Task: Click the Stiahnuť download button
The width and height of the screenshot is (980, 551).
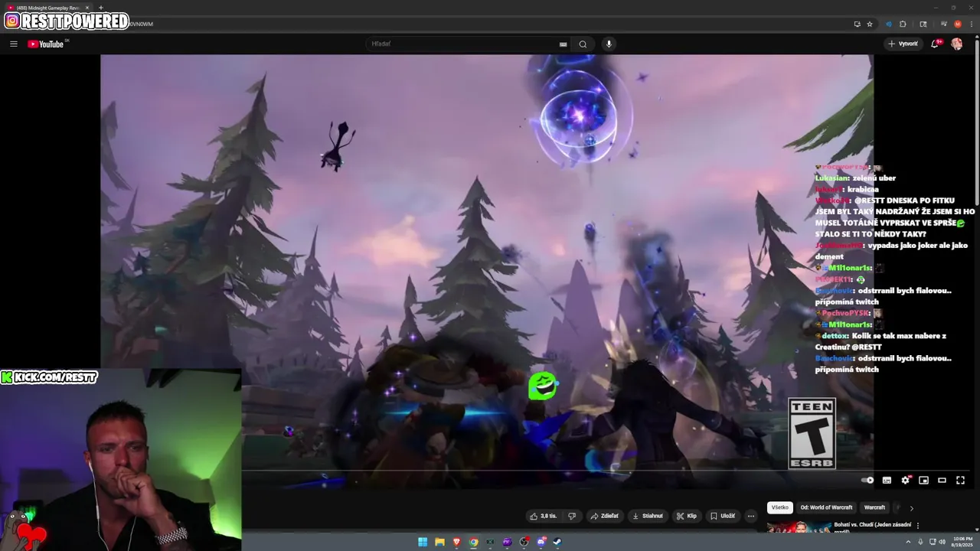Action: coord(648,516)
